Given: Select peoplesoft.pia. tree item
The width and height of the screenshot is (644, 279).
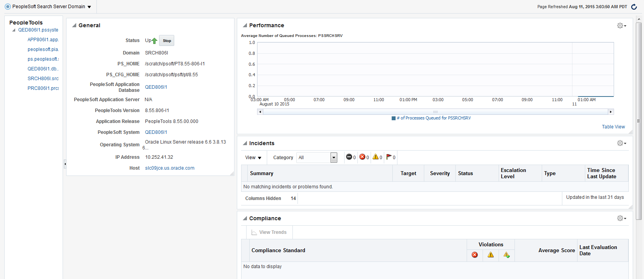Looking at the screenshot, I should 43,49.
